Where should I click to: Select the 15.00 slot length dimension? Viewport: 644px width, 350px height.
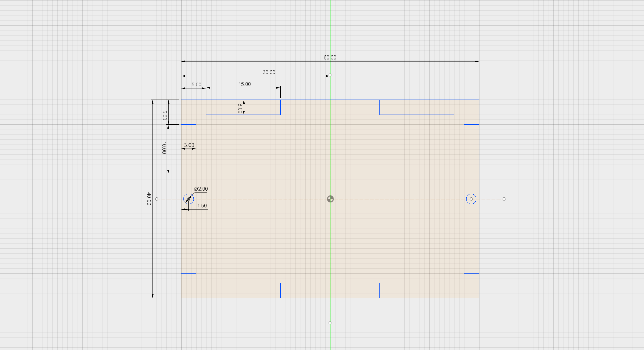(244, 84)
